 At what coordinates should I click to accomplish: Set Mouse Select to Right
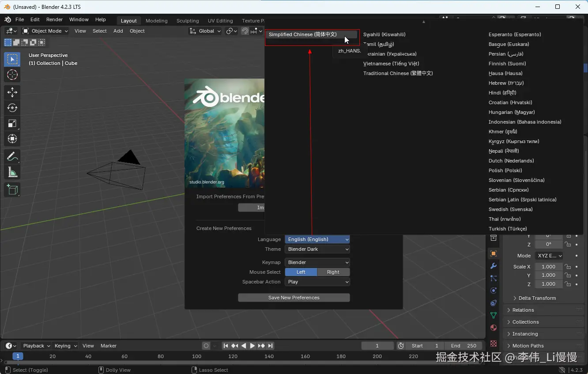click(x=333, y=272)
